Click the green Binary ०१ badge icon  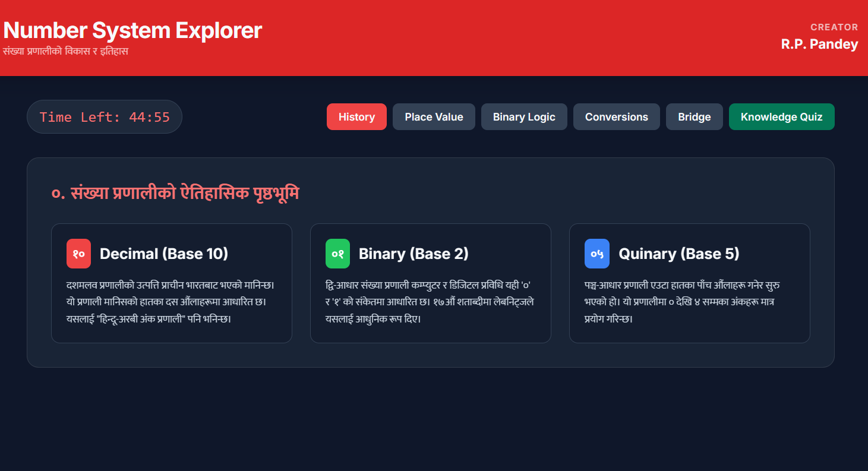337,254
